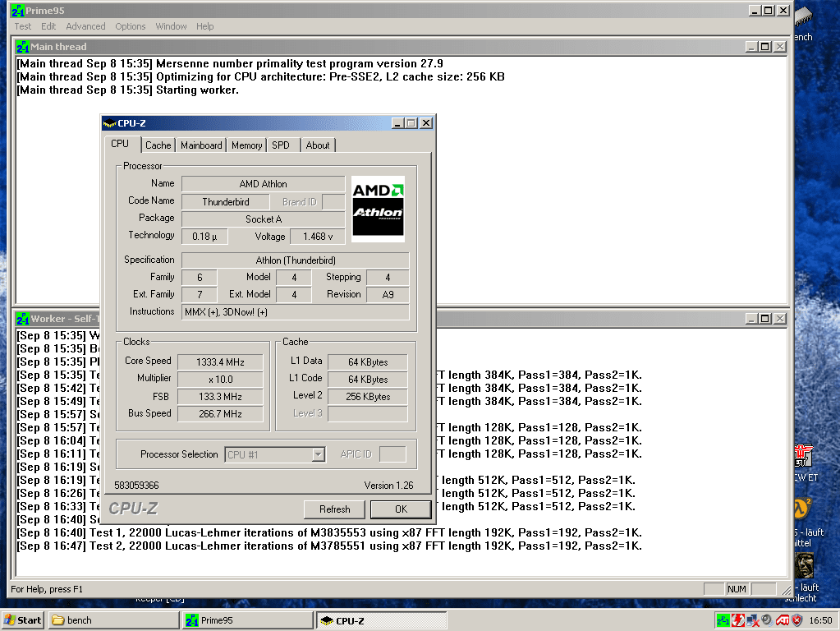Open the Edit menu in Prime95
Screen dimensions: 840x631
(x=48, y=26)
